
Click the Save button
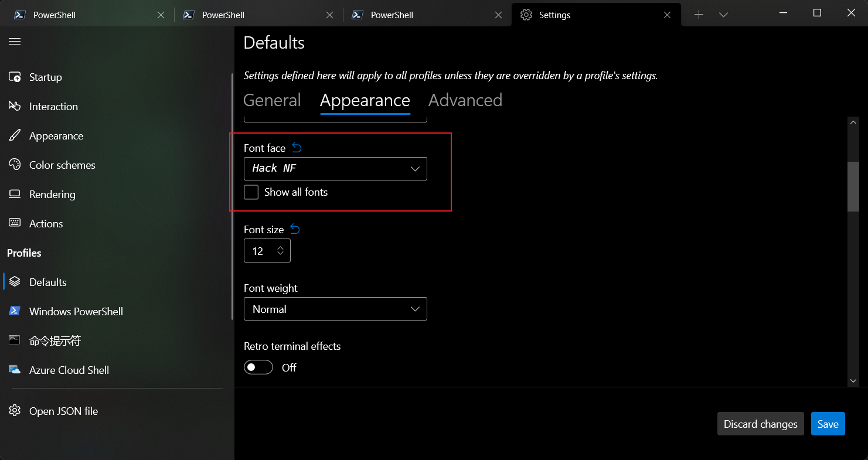[828, 424]
